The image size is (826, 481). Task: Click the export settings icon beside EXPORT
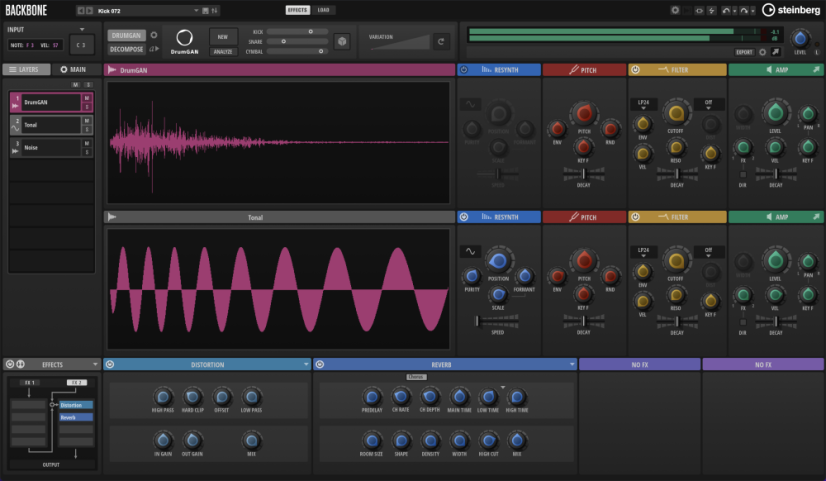[x=763, y=51]
